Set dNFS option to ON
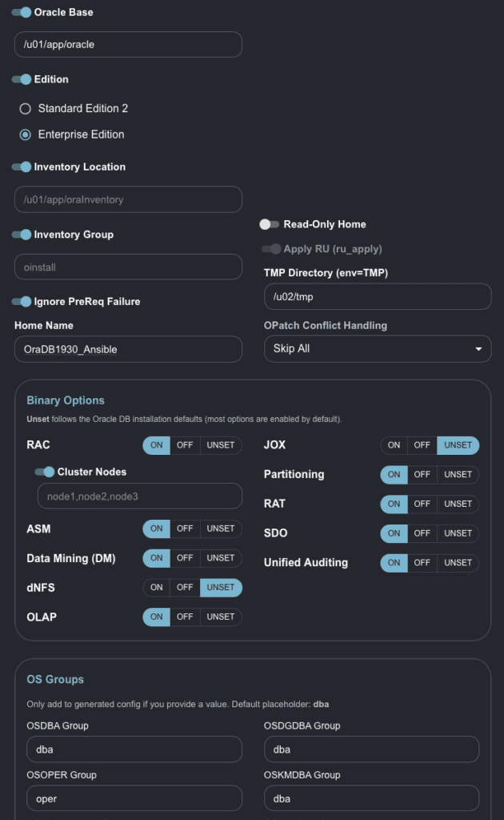Screen dimensions: 504x820 157,587
